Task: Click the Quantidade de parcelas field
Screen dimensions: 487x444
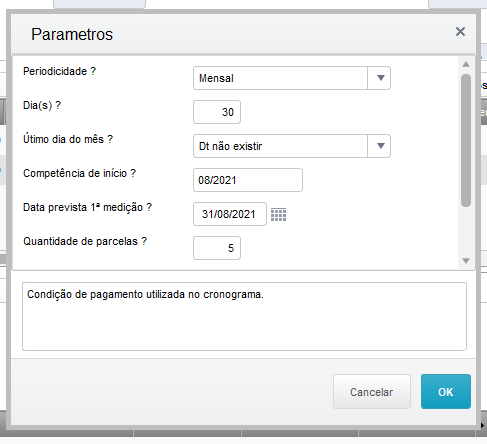Action: pos(217,248)
